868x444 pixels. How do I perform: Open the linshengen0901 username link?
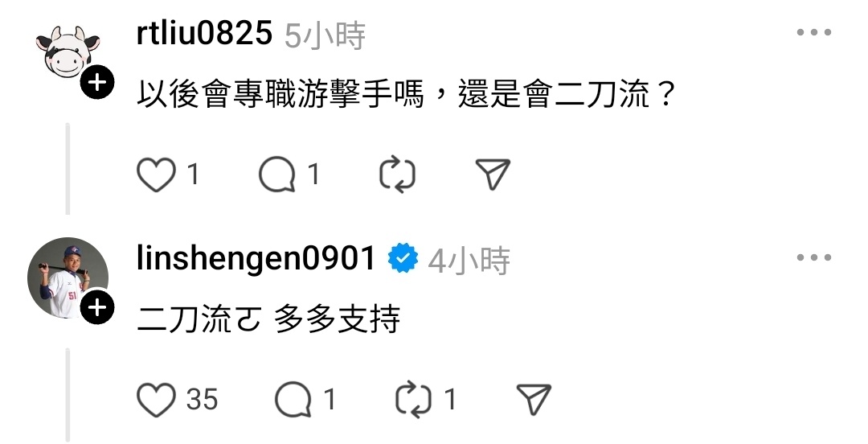pyautogui.click(x=256, y=258)
